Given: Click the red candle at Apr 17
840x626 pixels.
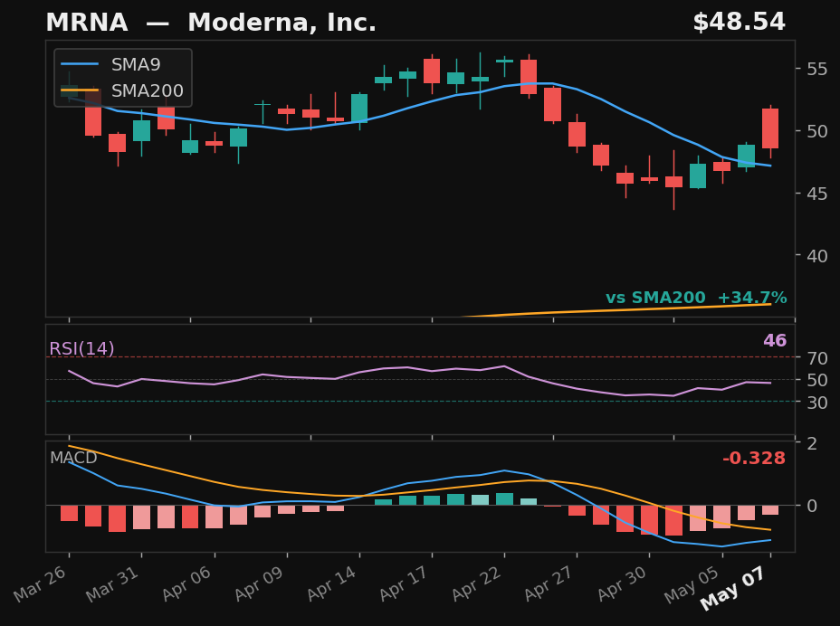Looking at the screenshot, I should coord(432,71).
